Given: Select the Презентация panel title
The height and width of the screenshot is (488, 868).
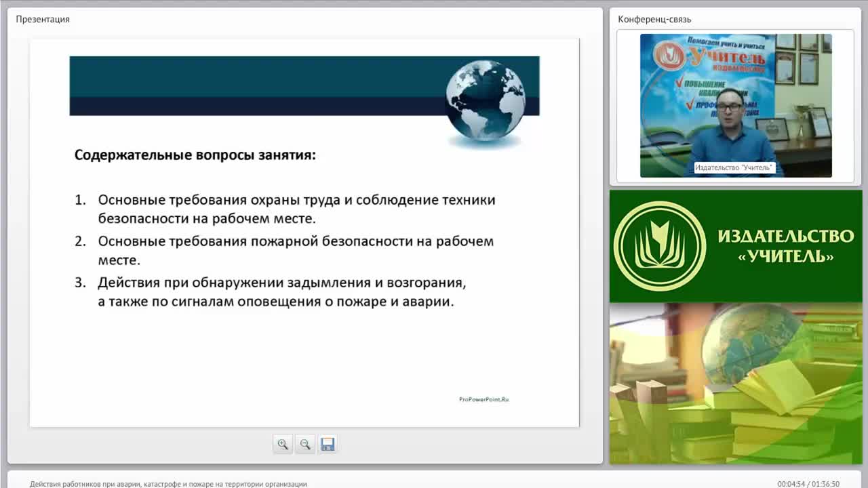Looking at the screenshot, I should (x=43, y=19).
